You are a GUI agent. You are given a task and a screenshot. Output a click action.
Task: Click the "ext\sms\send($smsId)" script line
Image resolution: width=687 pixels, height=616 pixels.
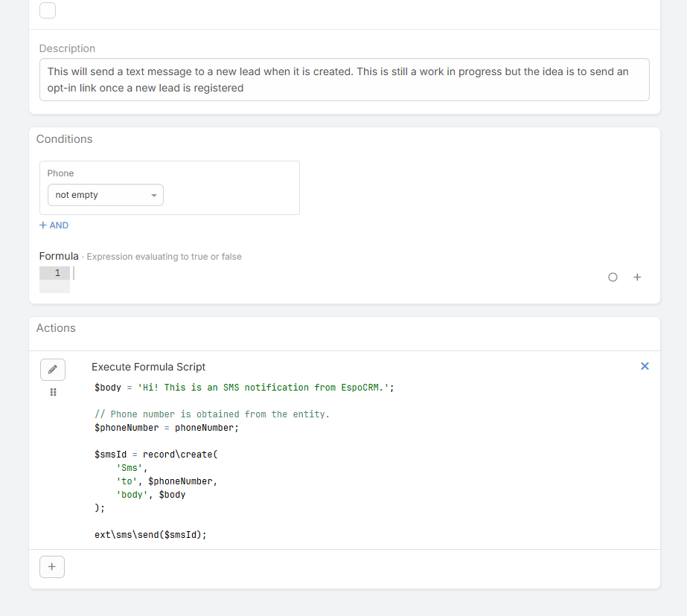(x=150, y=535)
